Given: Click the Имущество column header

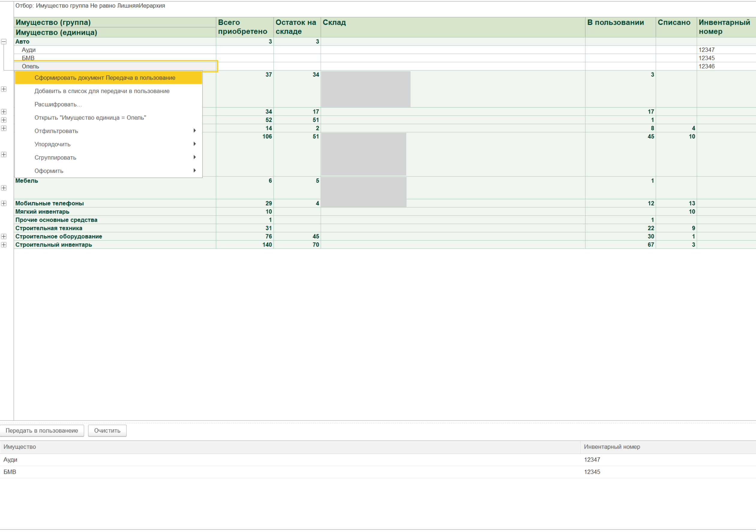Looking at the screenshot, I should 20,447.
